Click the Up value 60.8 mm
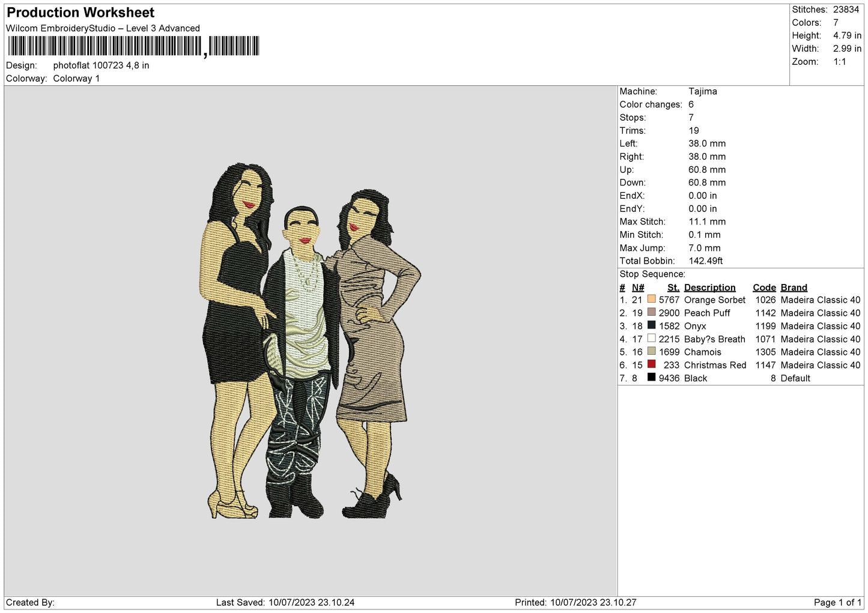The height and width of the screenshot is (613, 868). point(707,170)
